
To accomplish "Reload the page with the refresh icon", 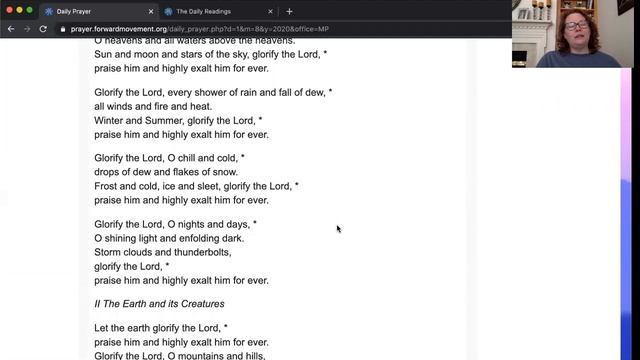I will point(43,29).
